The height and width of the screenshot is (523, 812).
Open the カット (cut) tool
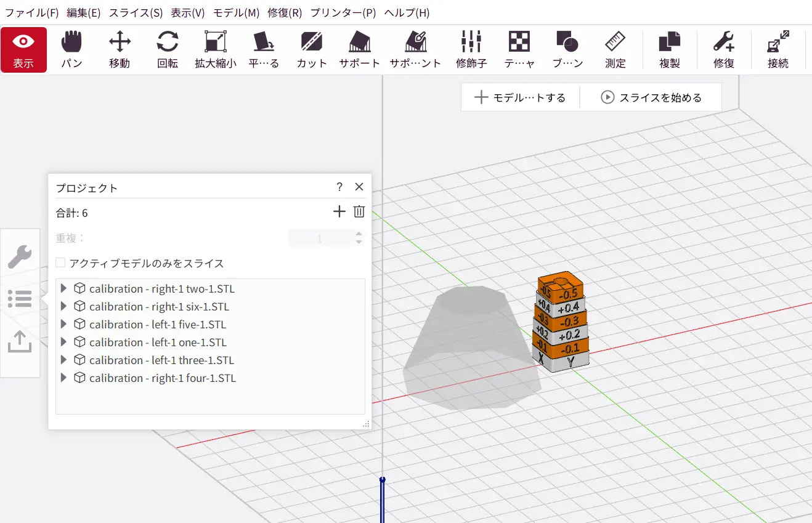(312, 49)
